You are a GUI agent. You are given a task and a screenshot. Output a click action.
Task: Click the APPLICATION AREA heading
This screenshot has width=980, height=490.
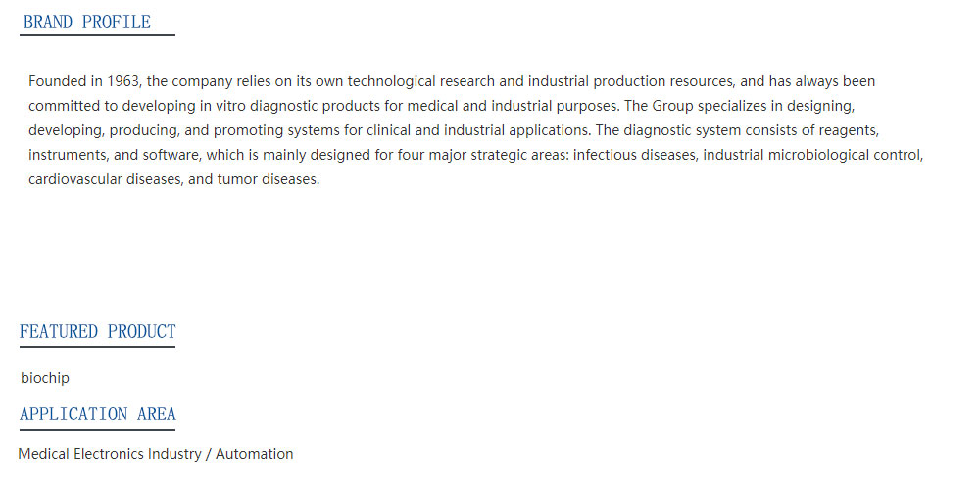pos(97,414)
